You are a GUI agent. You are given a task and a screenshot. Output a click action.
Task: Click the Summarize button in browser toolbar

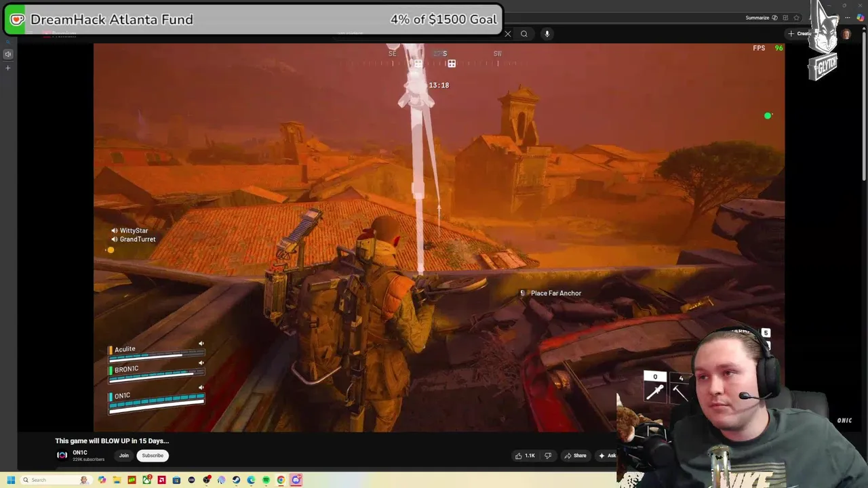point(761,18)
